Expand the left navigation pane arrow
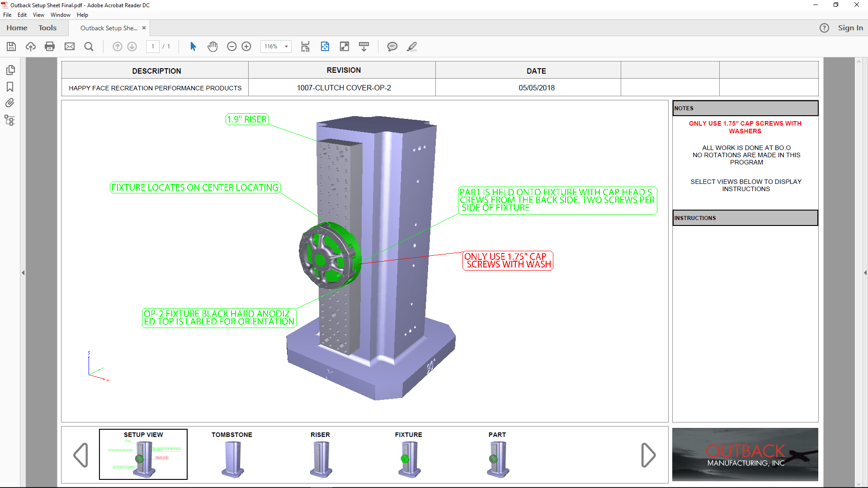The width and height of the screenshot is (868, 488). [x=23, y=273]
